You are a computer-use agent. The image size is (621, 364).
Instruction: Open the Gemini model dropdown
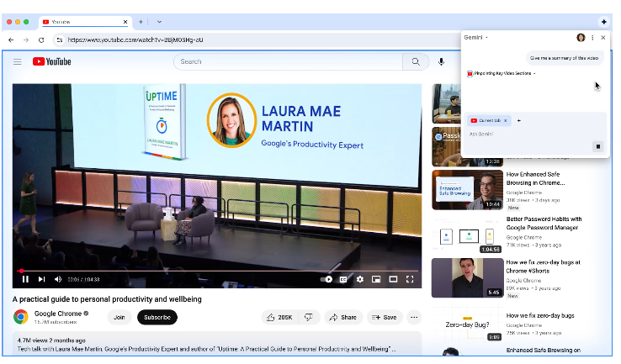pos(476,38)
